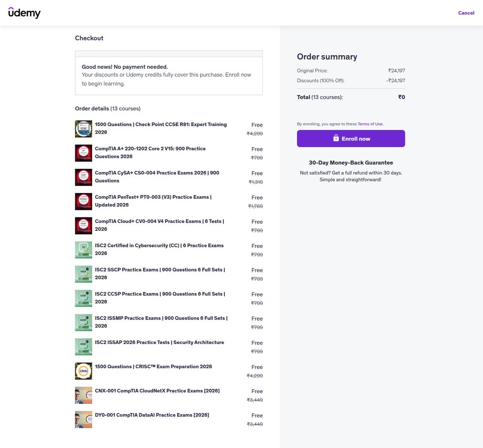Click the '30-Day Money-Back Guarantee' heading
This screenshot has width=483, height=448.
tap(351, 163)
